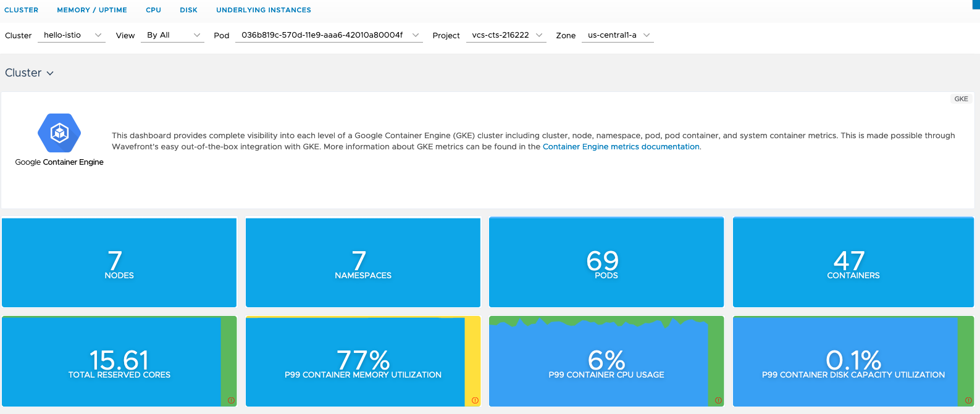Open the Pod selector dropdown
This screenshot has height=414, width=980.
pyautogui.click(x=329, y=35)
